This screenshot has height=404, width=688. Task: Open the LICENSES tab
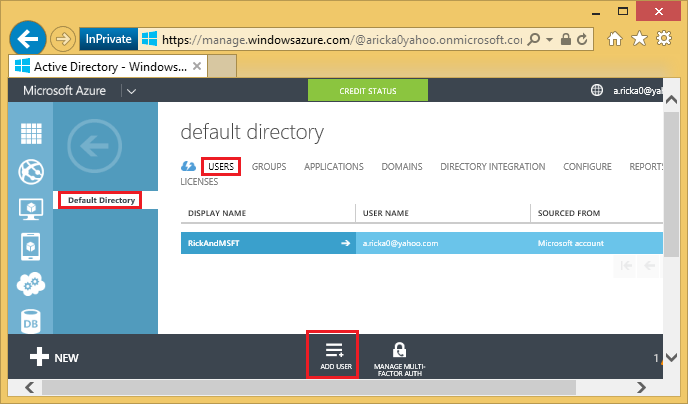[199, 182]
